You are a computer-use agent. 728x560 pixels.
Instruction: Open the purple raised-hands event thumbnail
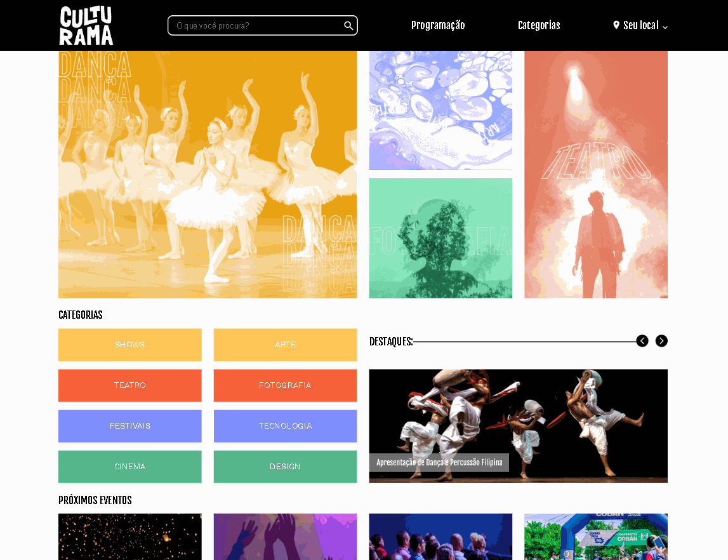click(x=285, y=537)
